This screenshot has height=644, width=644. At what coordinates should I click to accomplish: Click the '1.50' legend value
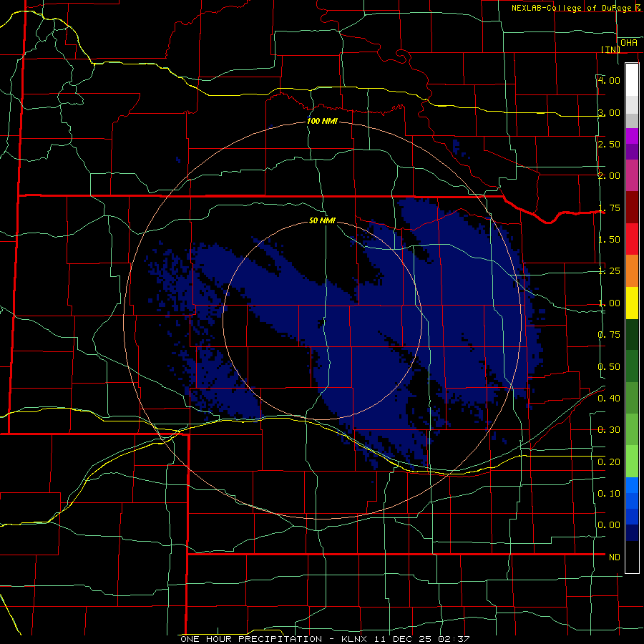[609, 240]
